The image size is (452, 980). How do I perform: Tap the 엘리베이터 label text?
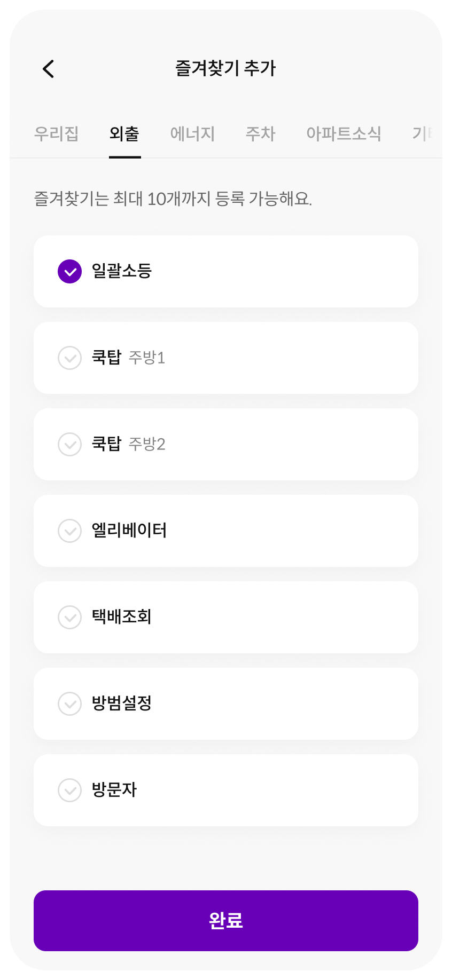(129, 531)
